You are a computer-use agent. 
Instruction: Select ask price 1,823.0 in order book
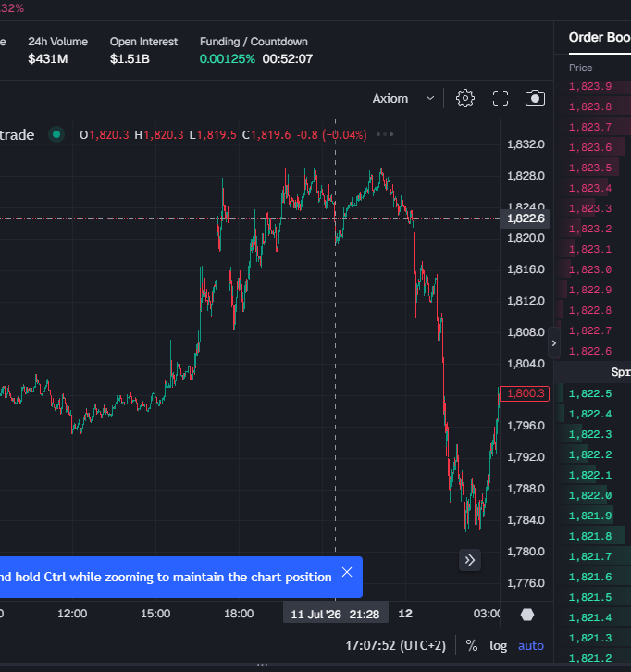[x=590, y=269]
